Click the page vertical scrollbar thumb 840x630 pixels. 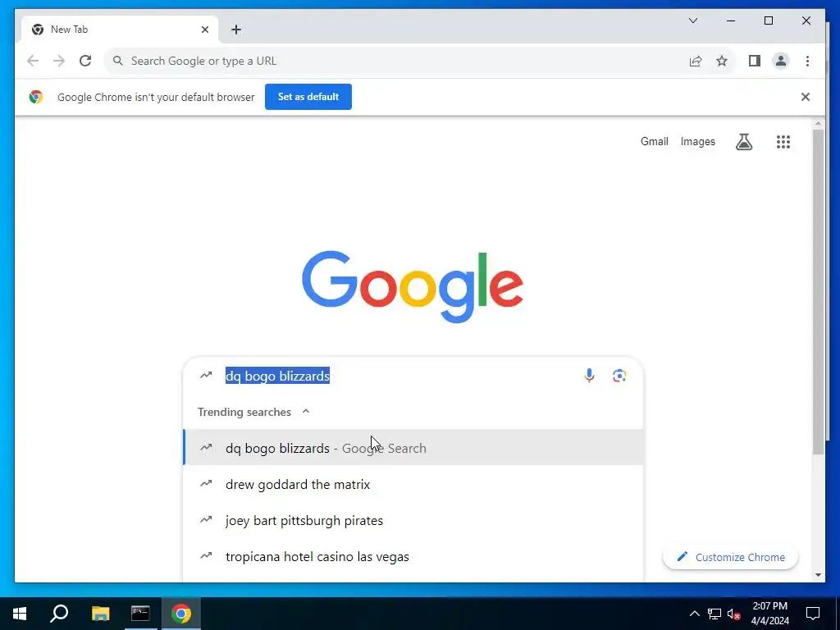point(818,292)
